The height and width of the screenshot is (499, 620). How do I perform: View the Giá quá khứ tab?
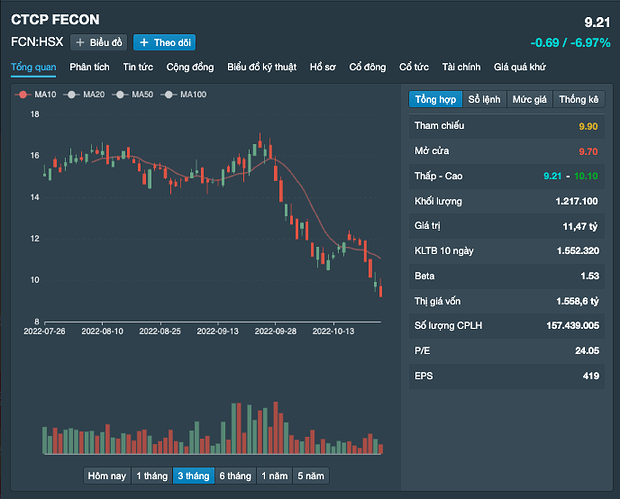520,67
